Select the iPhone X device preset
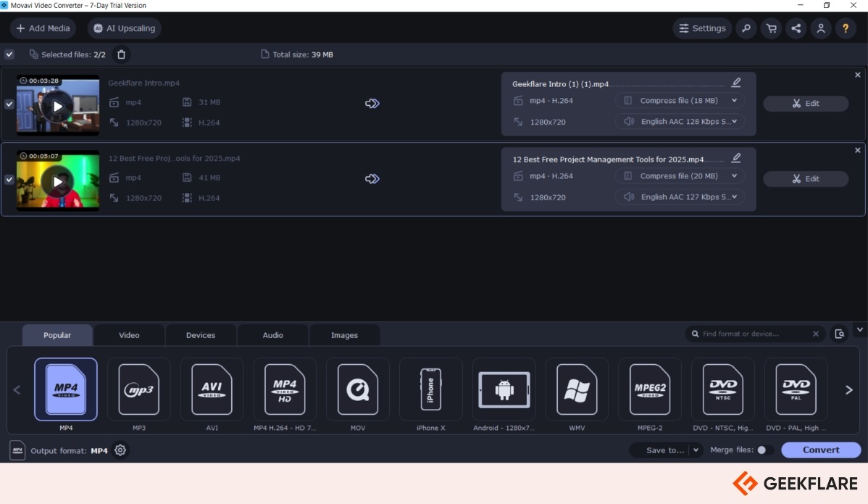Image resolution: width=868 pixels, height=504 pixels. (430, 389)
